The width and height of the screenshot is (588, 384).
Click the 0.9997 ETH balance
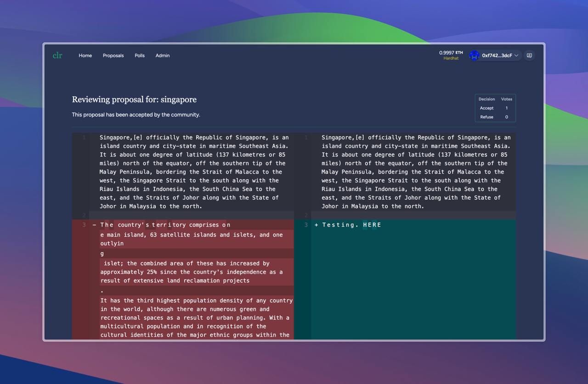[x=451, y=53]
